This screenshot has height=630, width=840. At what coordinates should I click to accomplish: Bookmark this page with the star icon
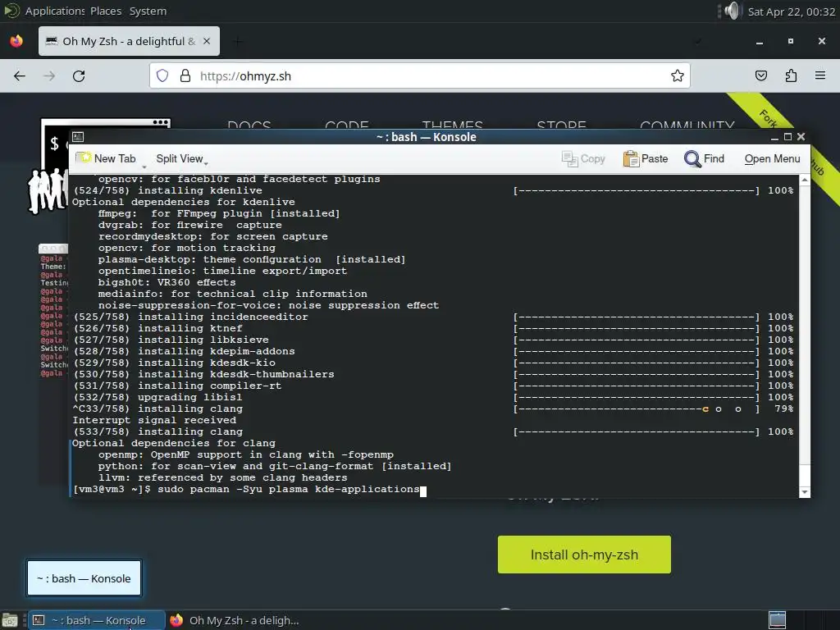(677, 76)
